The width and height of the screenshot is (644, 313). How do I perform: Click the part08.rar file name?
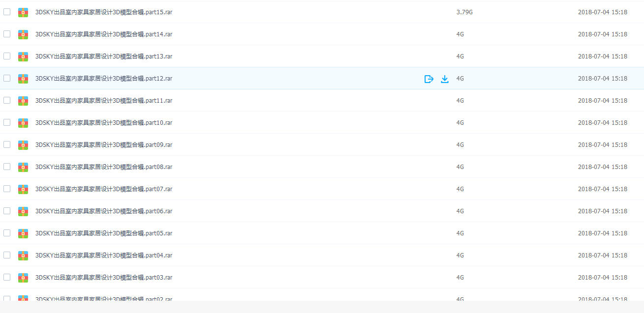[x=104, y=167]
